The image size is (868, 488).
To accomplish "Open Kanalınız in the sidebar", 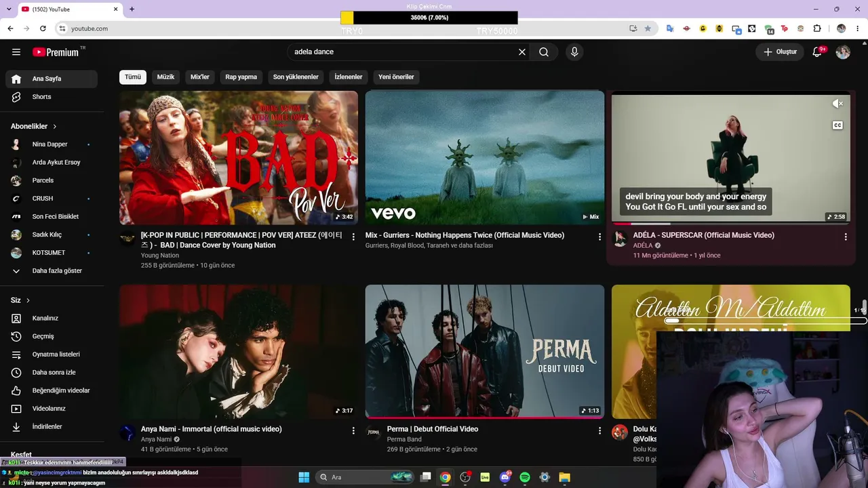I will pos(52,319).
